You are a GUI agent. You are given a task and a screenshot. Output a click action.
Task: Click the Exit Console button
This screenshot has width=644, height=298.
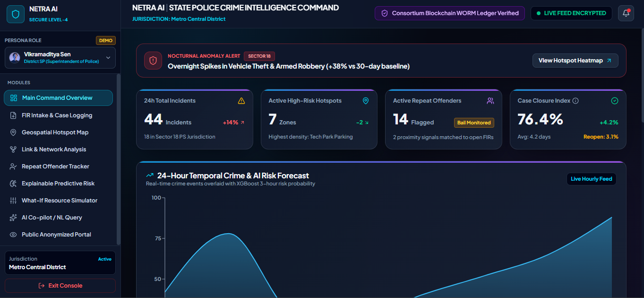click(x=60, y=286)
